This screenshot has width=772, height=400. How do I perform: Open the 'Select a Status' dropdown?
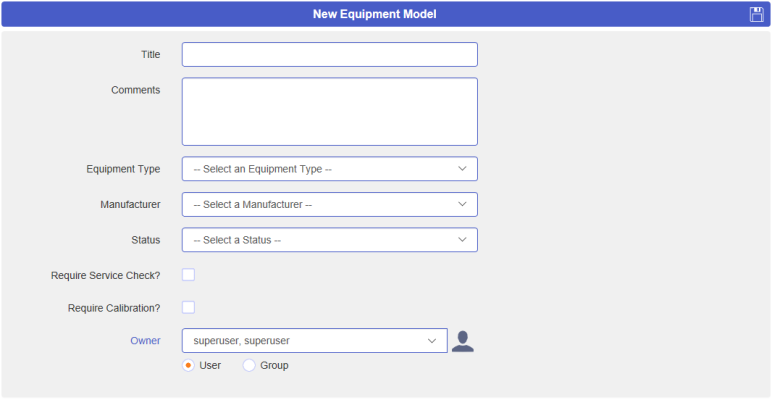(x=329, y=240)
